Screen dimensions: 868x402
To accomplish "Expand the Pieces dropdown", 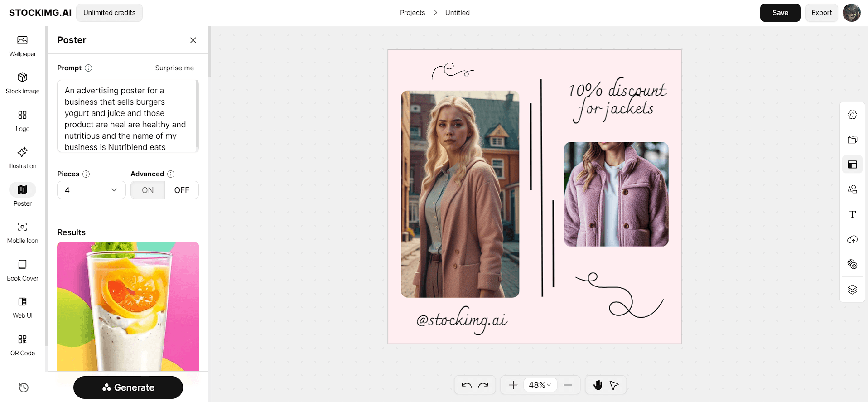I will [91, 190].
